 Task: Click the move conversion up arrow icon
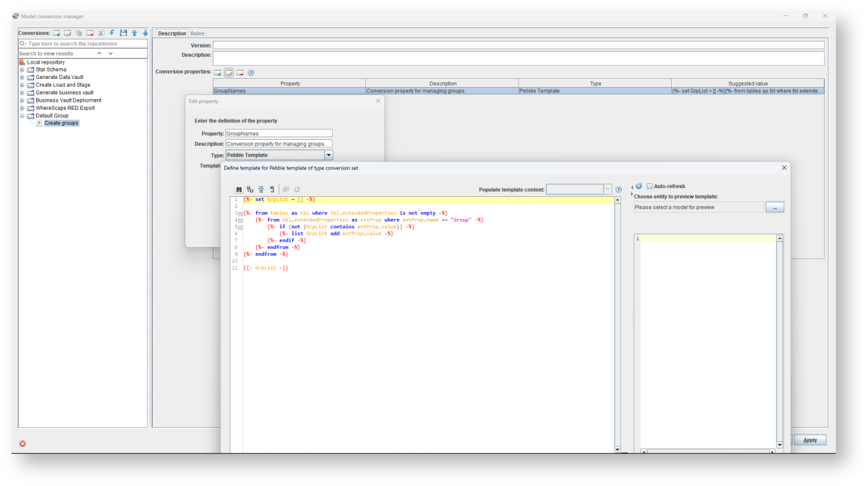(x=134, y=33)
